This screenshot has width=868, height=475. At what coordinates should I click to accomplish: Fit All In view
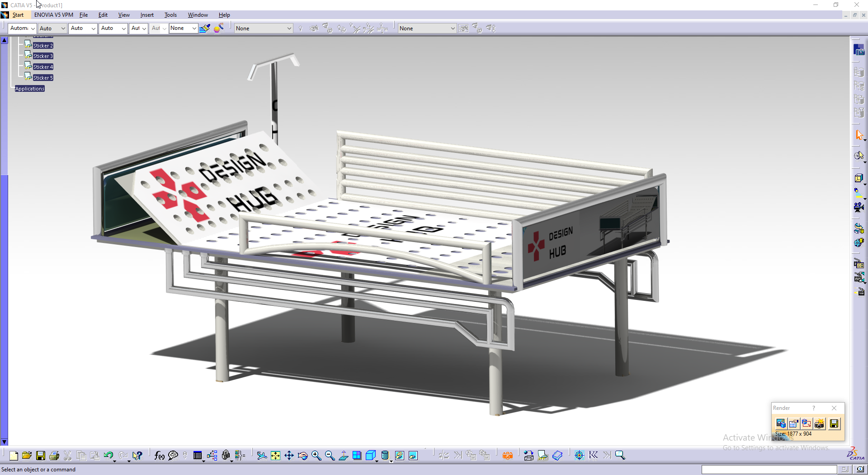tap(275, 456)
